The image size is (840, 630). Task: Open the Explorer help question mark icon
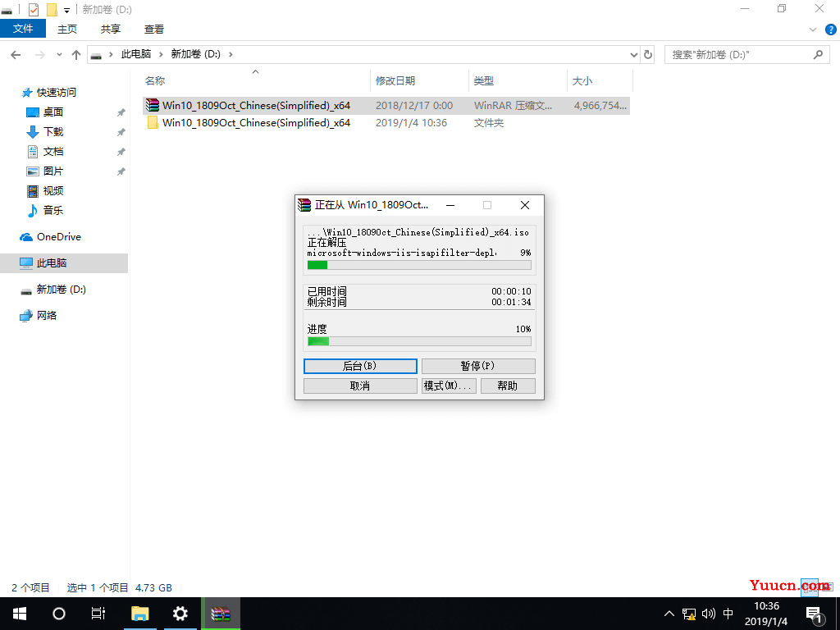(831, 30)
